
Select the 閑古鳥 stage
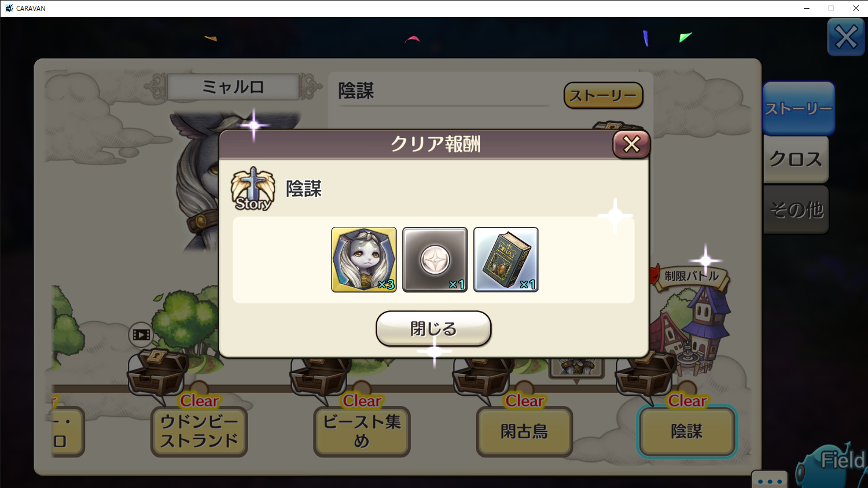(524, 432)
